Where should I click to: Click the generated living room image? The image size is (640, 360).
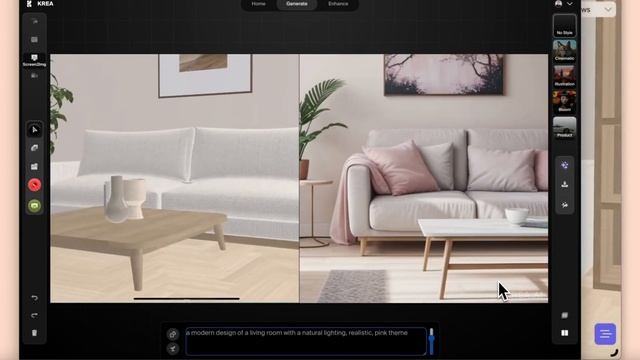pyautogui.click(x=424, y=178)
